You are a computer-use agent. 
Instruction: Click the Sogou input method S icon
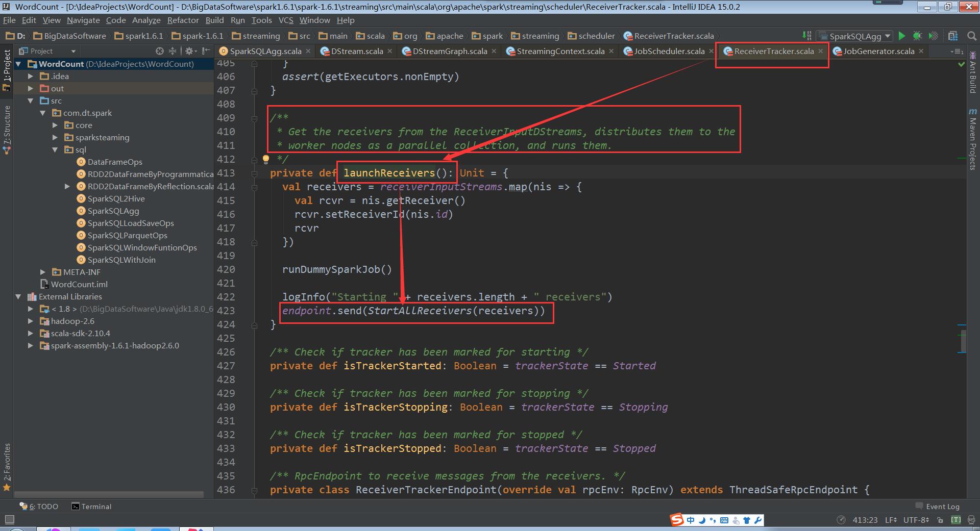coord(677,520)
